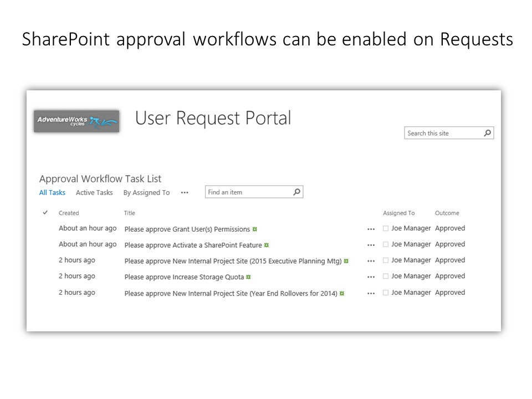Click new-item star beside Grant User(s) Permissions
532x399 pixels.
tap(255, 229)
